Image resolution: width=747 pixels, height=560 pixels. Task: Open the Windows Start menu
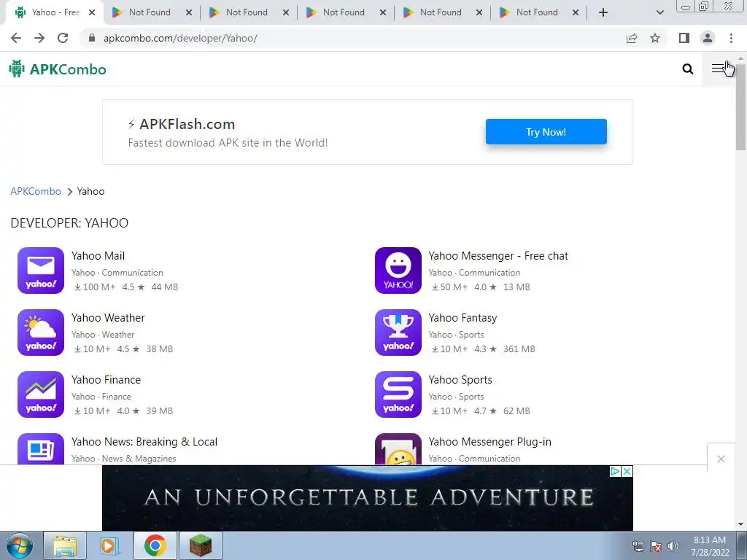tap(20, 545)
